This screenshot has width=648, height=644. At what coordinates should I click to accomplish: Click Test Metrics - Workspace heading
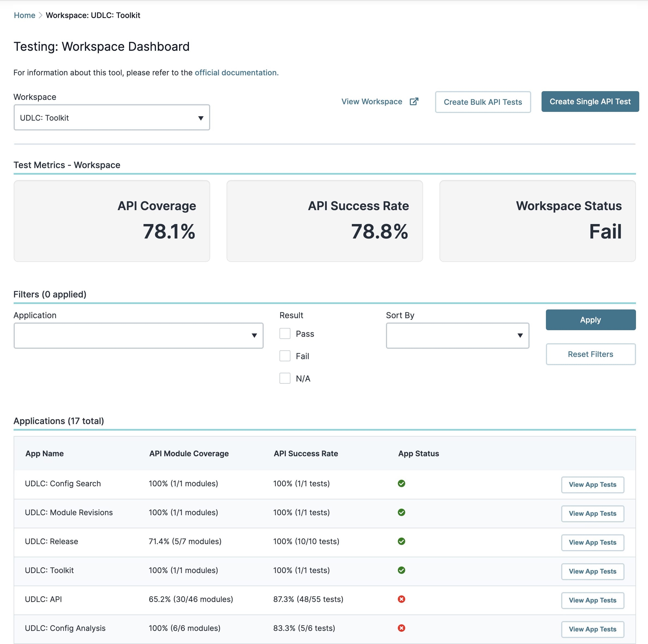[67, 165]
